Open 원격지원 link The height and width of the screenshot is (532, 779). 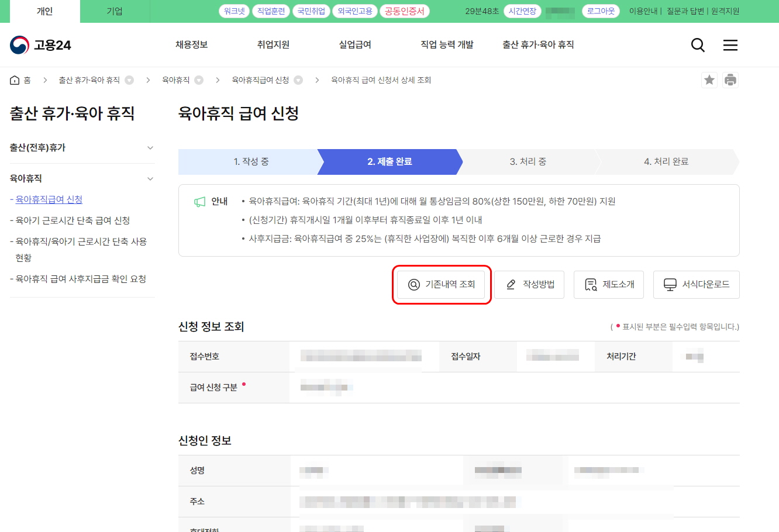click(x=725, y=11)
